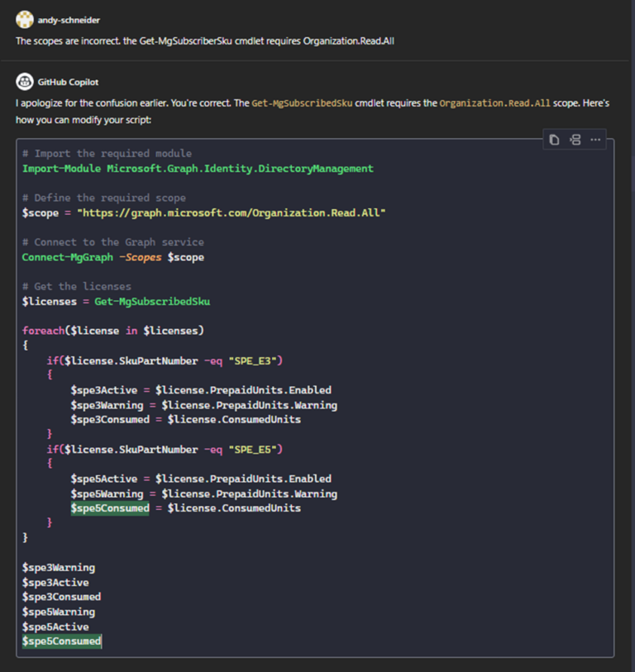Image resolution: width=635 pixels, height=672 pixels.
Task: Copy the PowerShell code block
Action: tap(553, 140)
